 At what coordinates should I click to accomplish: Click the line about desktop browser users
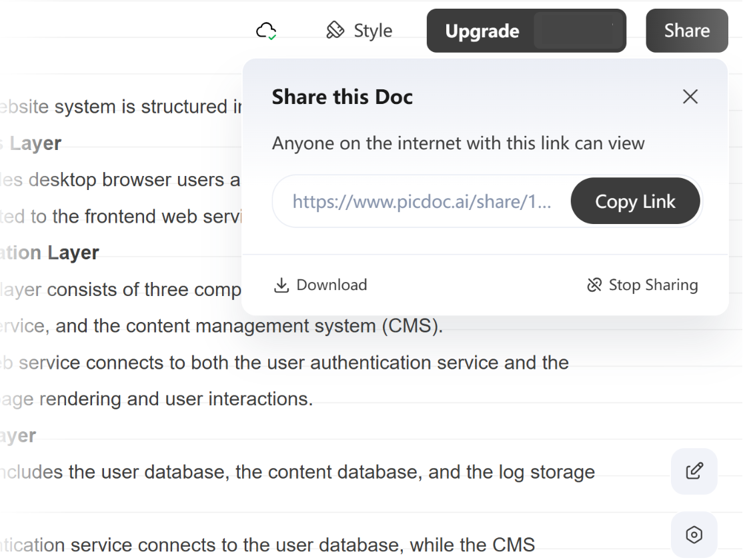[x=120, y=180]
